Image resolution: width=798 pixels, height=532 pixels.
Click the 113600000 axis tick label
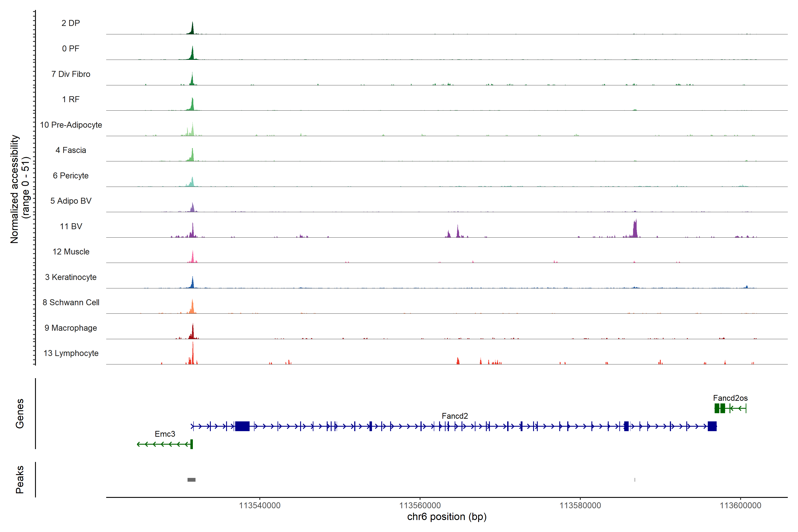coord(740,506)
